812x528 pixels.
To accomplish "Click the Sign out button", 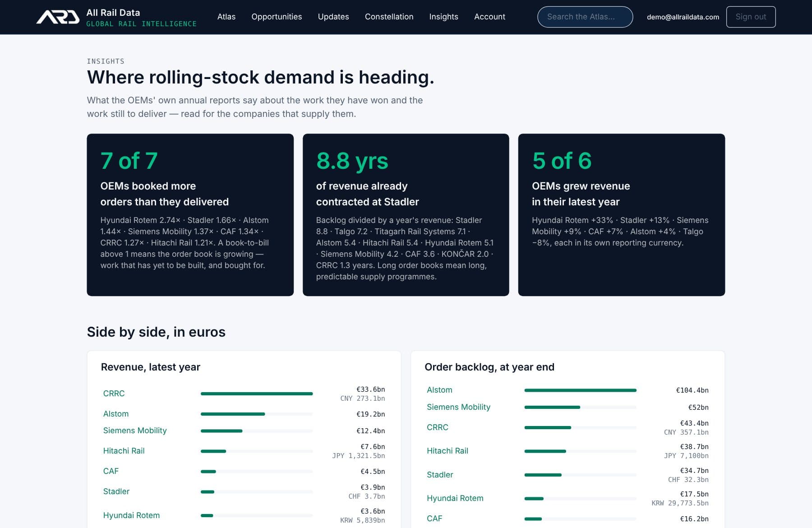I will (751, 17).
